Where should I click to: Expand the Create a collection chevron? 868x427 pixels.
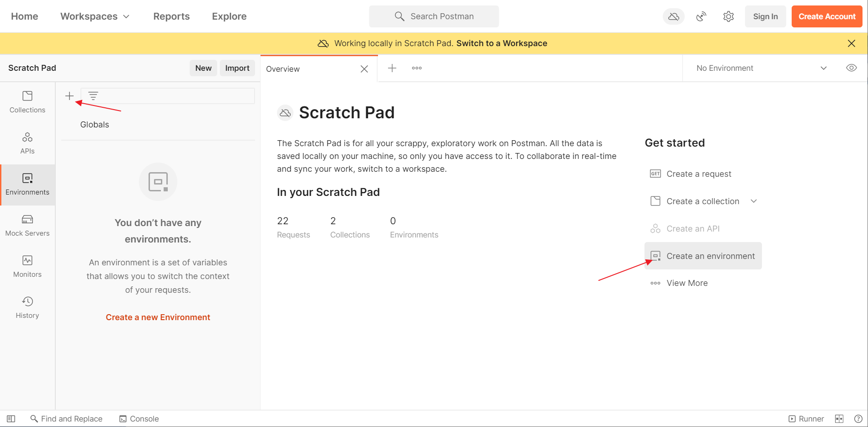pos(754,201)
